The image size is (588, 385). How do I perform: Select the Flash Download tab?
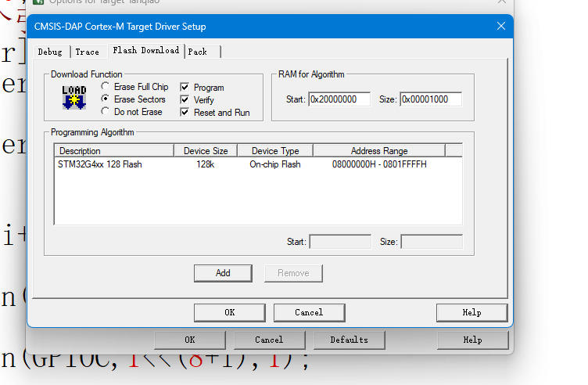[146, 51]
